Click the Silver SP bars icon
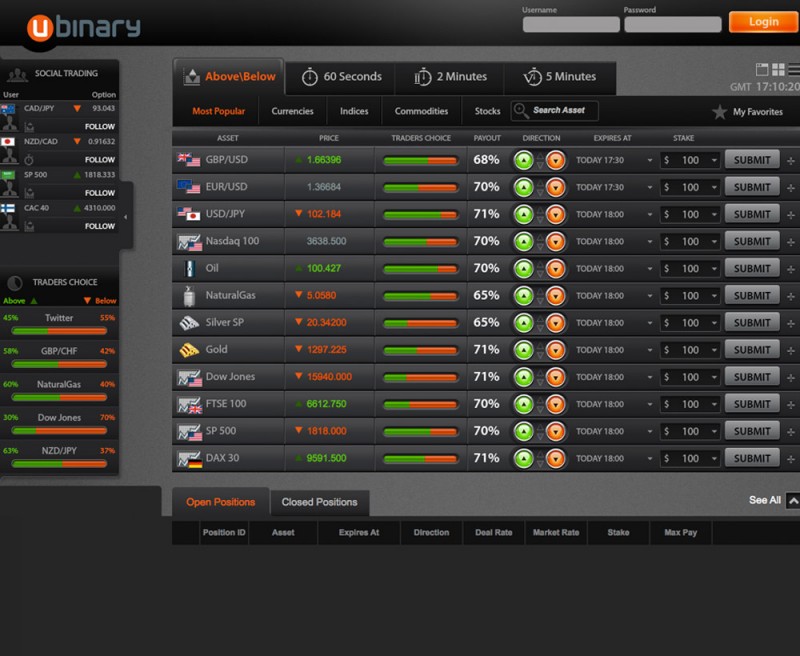This screenshot has height=656, width=800. [189, 322]
